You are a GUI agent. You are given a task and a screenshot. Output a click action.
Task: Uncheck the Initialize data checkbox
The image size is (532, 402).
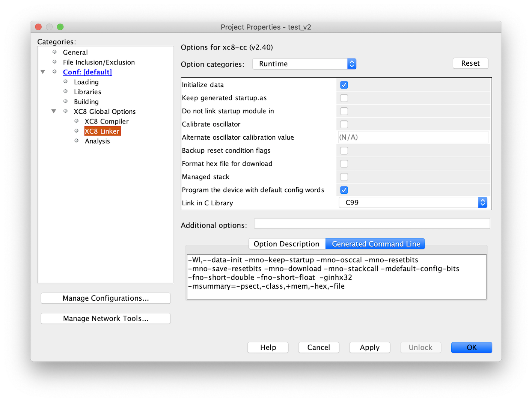click(x=344, y=85)
